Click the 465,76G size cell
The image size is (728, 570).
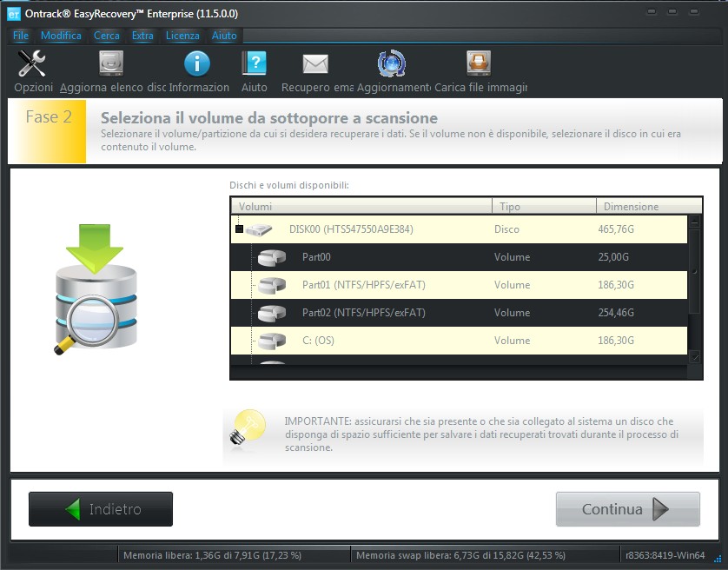coord(616,229)
